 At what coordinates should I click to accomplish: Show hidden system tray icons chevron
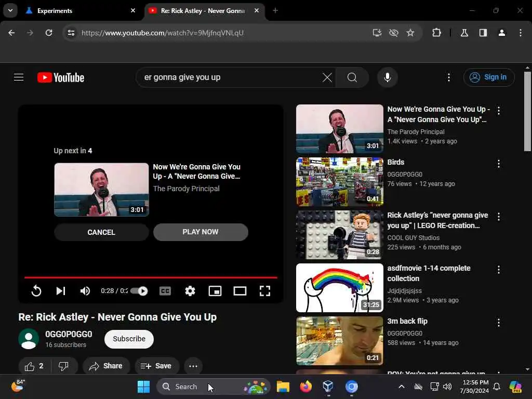(x=402, y=387)
